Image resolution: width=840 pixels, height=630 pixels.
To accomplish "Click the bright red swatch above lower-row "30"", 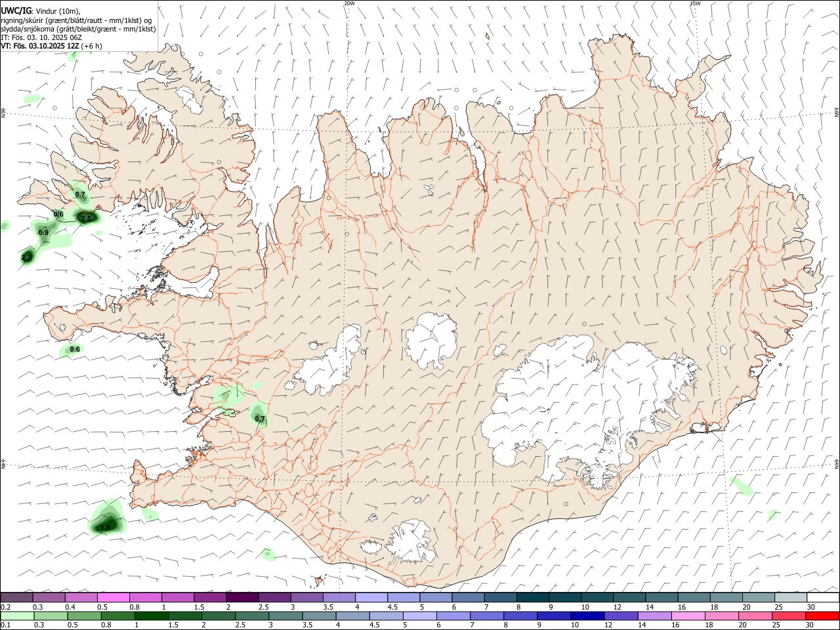I will [822, 616].
